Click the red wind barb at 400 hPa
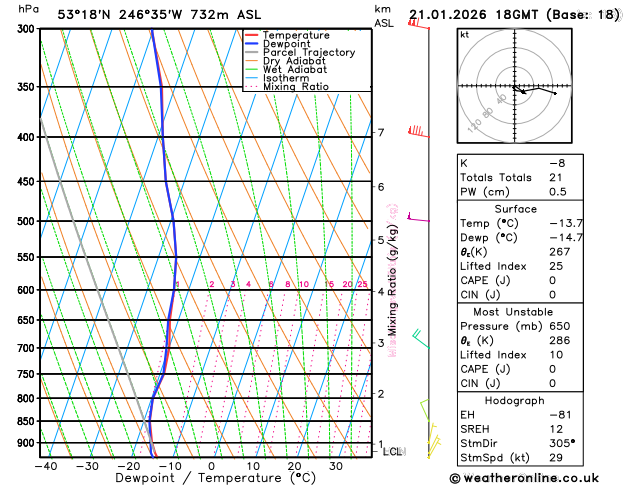The width and height of the screenshot is (629, 486). pos(419,132)
